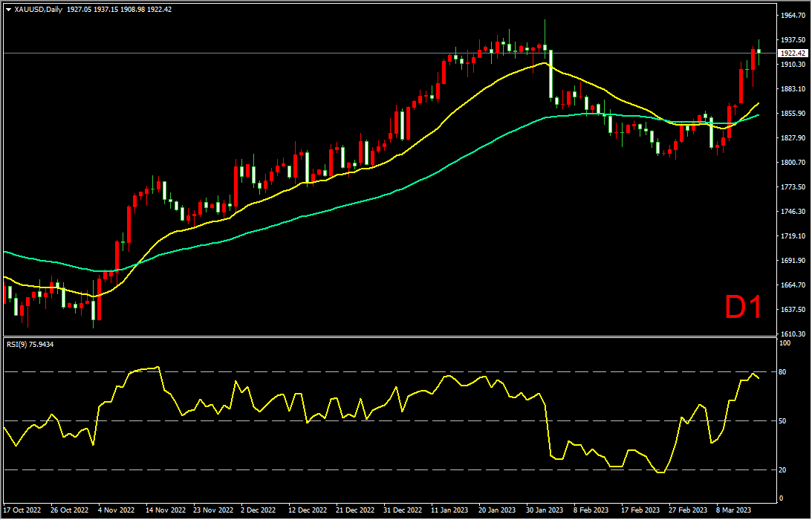Click the 2 Dec 2022 date marker
The height and width of the screenshot is (520, 812).
259,510
